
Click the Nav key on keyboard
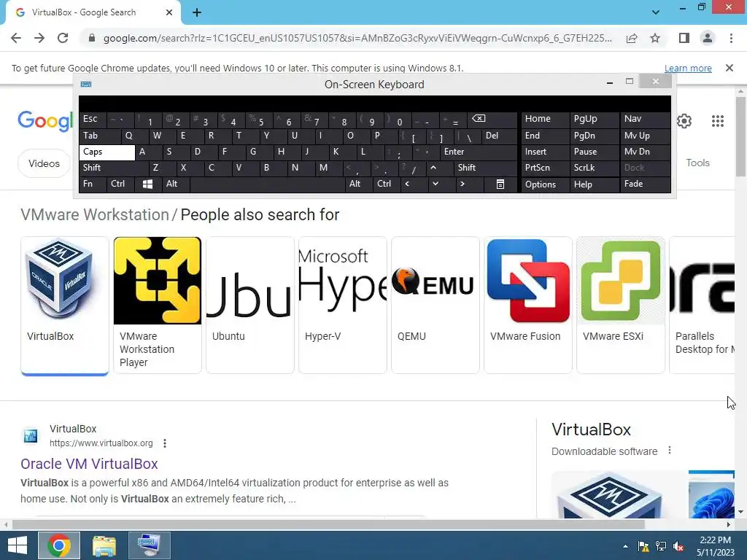tap(645, 119)
